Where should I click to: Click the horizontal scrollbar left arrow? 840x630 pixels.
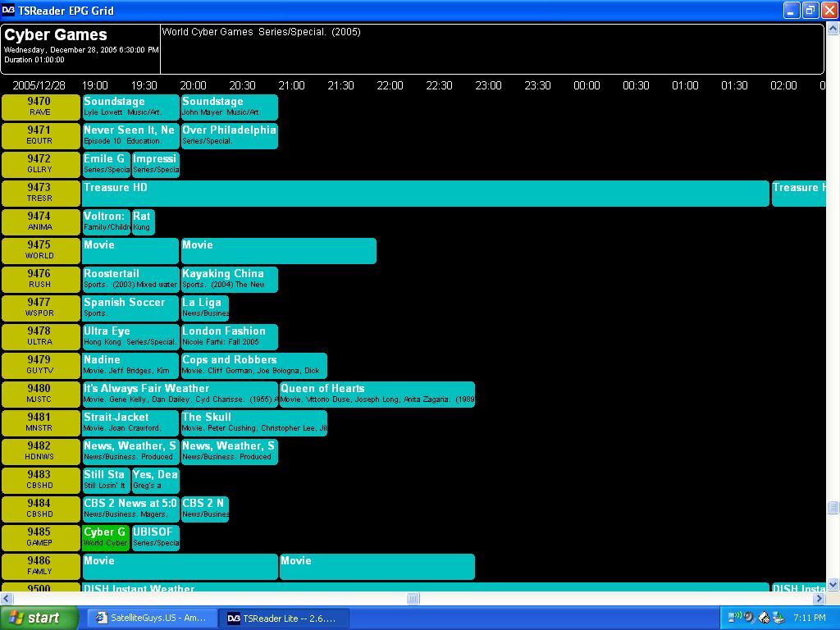(x=6, y=598)
